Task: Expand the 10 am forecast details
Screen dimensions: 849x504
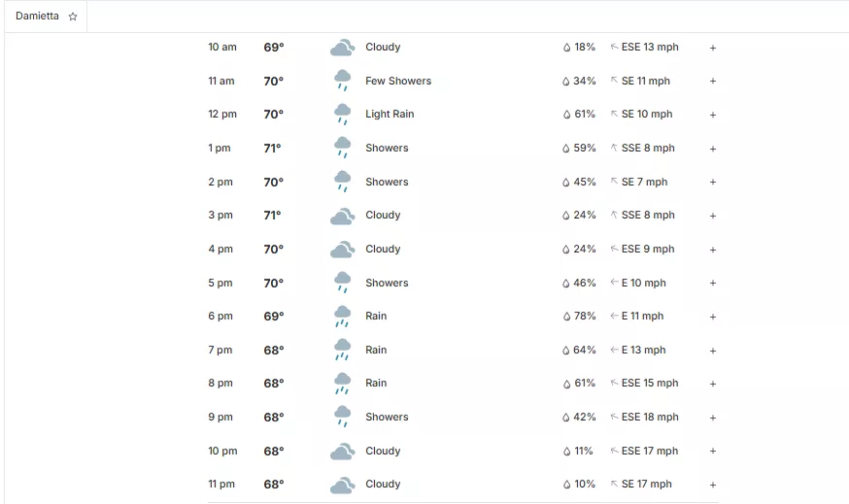Action: (713, 48)
